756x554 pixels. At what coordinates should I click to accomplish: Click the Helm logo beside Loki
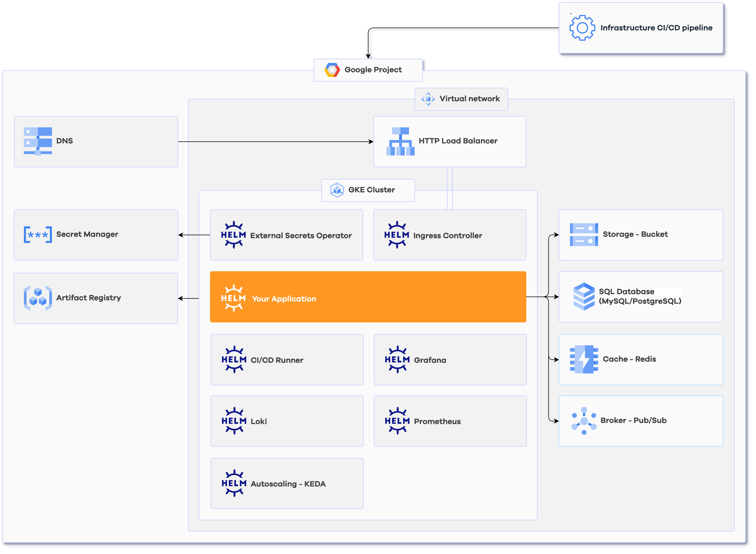click(x=234, y=421)
